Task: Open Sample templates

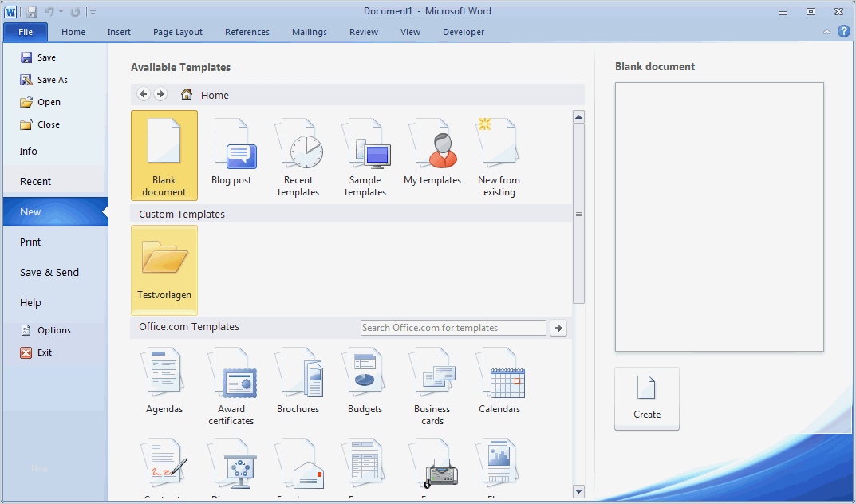Action: (365, 156)
